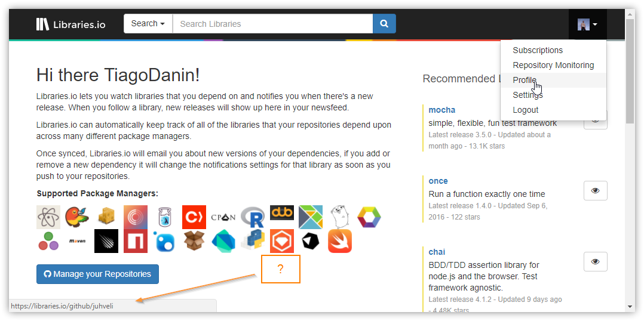644x321 pixels.
Task: Select the Hex hexagon icon
Action: (x=369, y=217)
